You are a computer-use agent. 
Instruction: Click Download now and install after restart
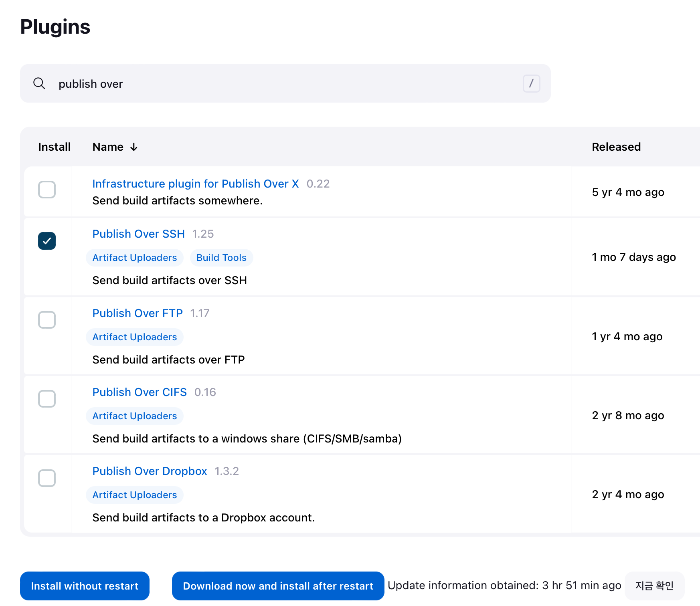click(278, 586)
